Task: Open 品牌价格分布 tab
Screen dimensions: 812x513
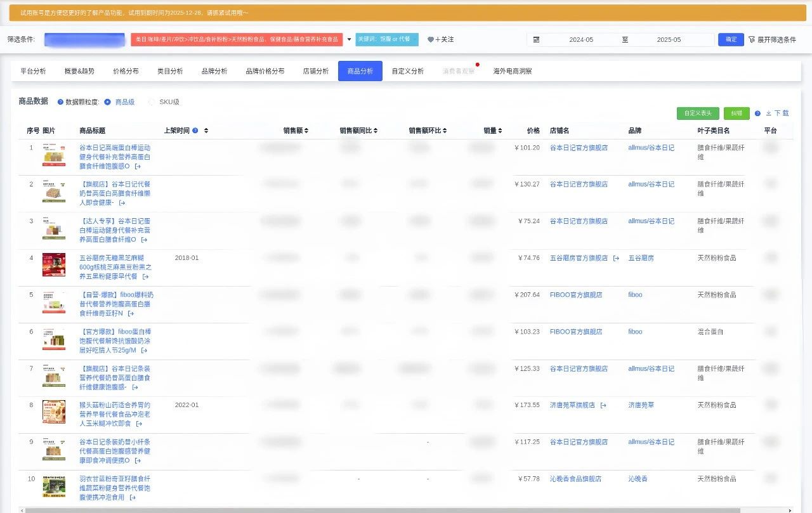Action: [265, 71]
